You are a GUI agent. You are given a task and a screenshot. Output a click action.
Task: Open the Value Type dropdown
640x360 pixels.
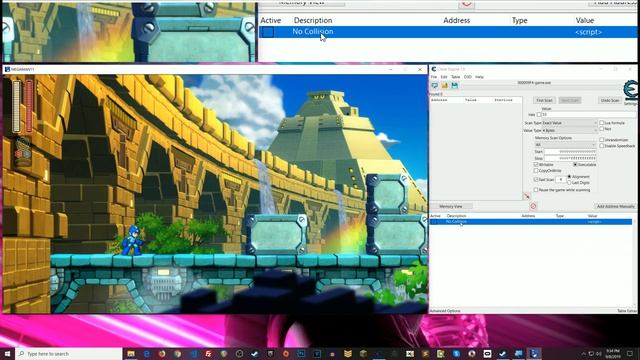pyautogui.click(x=569, y=131)
